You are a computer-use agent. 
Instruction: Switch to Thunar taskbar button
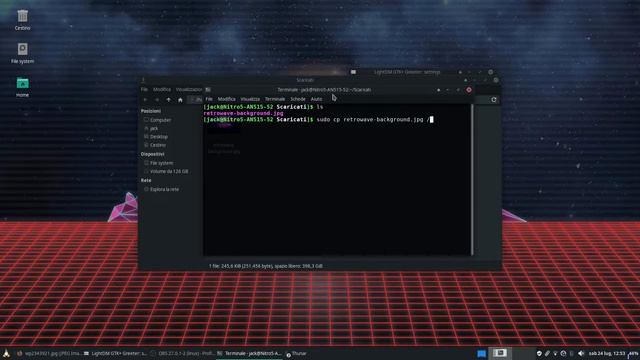(297, 353)
